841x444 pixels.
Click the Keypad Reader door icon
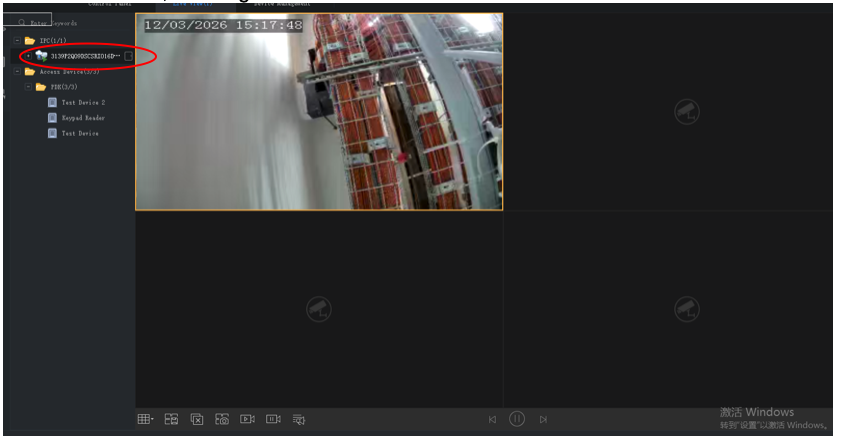point(52,118)
